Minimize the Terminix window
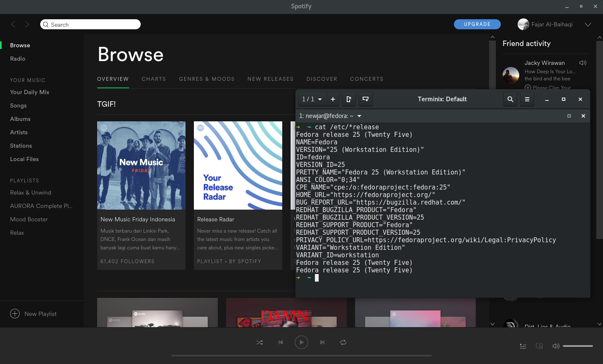This screenshot has width=603, height=364. point(547,99)
